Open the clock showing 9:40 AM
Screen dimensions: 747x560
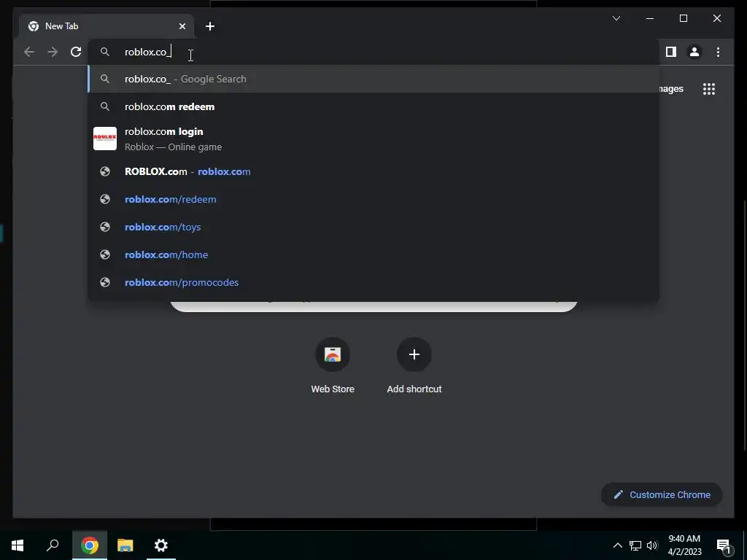pyautogui.click(x=684, y=545)
